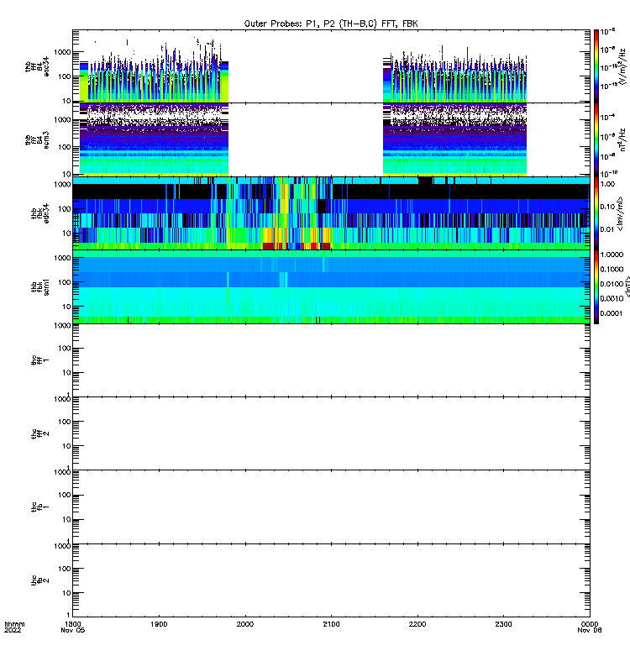Click the <|nT|> color bar
630x672 pixels.
point(596,286)
